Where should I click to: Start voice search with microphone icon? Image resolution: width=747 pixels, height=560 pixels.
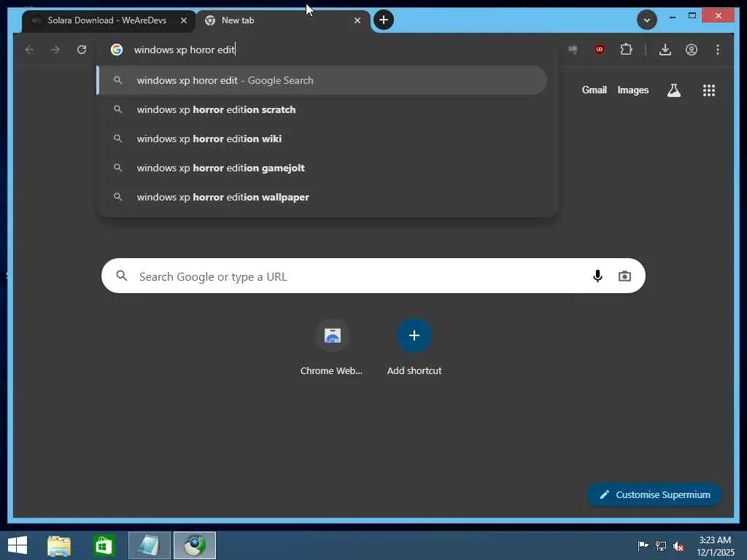[x=597, y=276]
